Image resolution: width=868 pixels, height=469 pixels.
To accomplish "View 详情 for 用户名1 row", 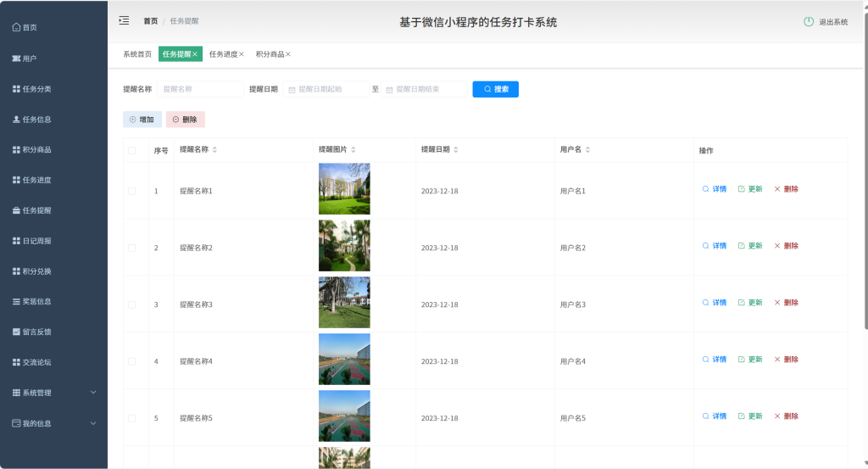I will [714, 189].
